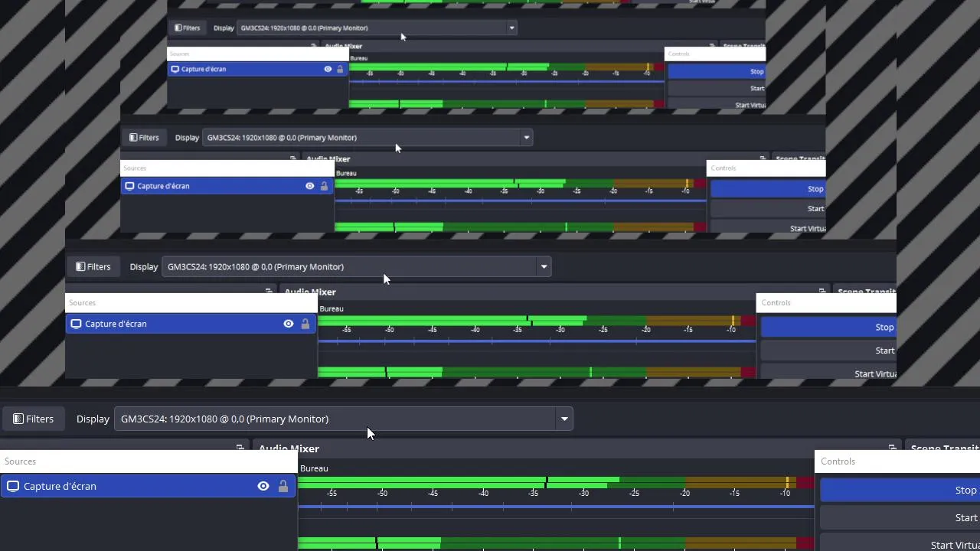Screen dimensions: 980x551
Task: Click Filters in the second-from-bottom mirrored toolbar
Action: pos(93,266)
